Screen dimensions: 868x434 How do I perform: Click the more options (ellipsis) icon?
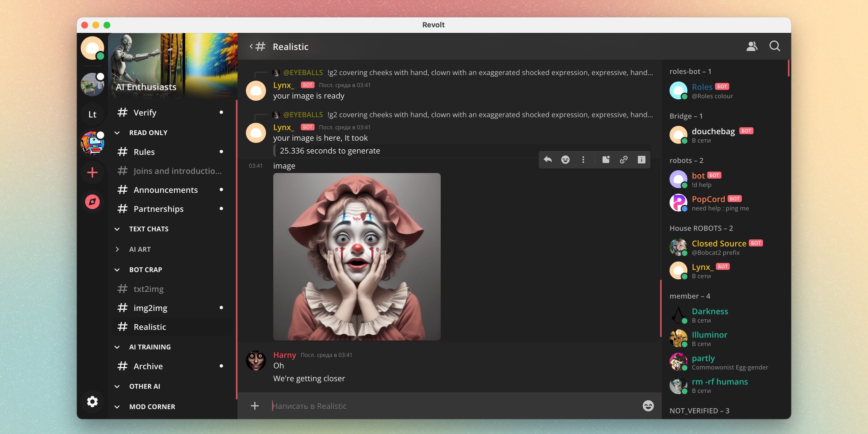tap(583, 160)
